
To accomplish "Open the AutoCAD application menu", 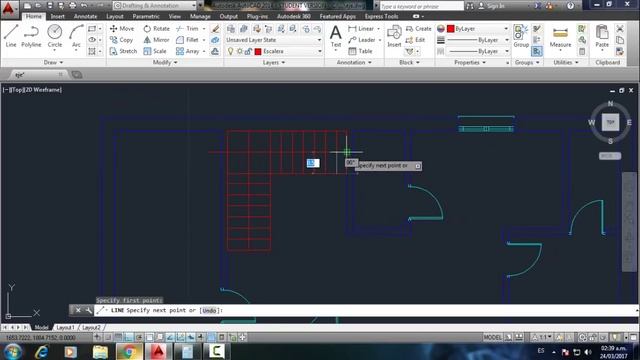I will [9, 9].
